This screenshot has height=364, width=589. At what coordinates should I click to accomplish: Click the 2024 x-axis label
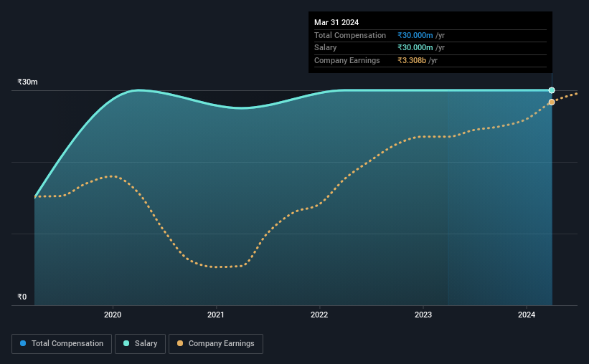tap(527, 315)
